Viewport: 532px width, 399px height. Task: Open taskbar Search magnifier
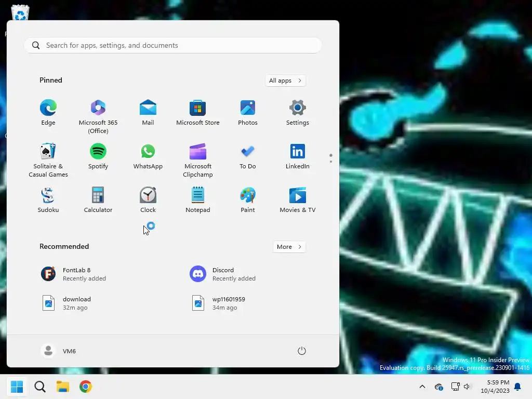click(39, 387)
